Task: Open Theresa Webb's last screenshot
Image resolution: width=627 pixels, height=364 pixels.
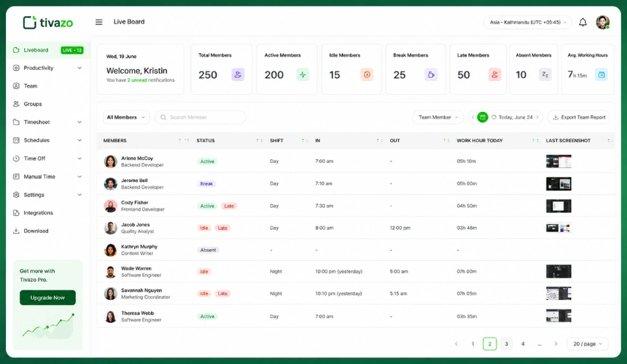Action: 558,316
